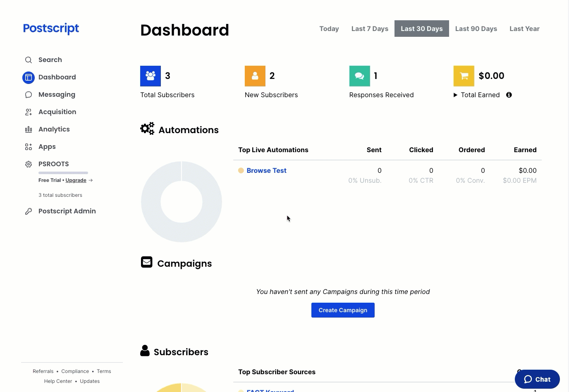Switch to the Today time range
The width and height of the screenshot is (569, 392).
pyautogui.click(x=329, y=29)
